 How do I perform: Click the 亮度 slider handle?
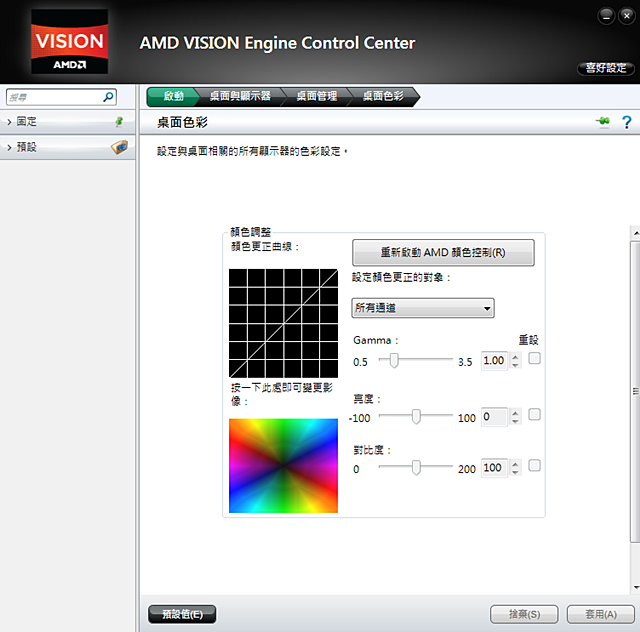[x=416, y=417]
